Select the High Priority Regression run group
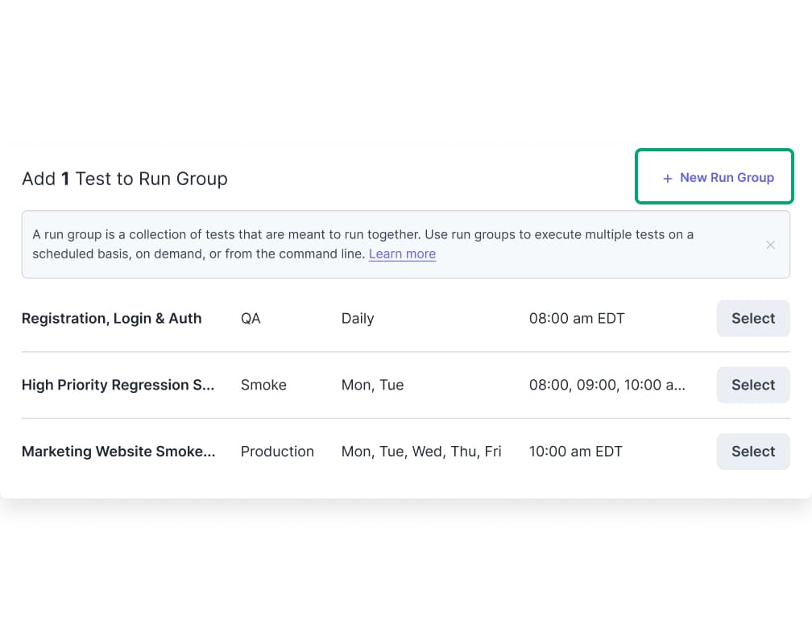 click(x=753, y=385)
